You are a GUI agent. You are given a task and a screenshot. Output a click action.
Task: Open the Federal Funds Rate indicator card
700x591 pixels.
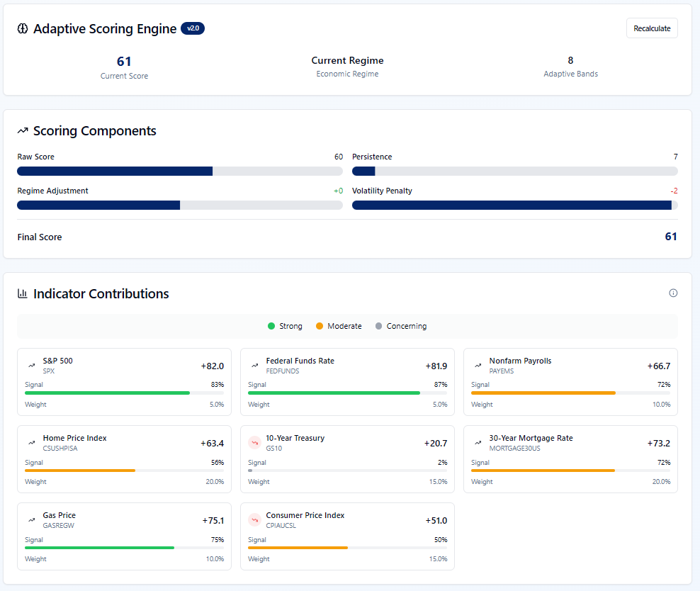347,382
